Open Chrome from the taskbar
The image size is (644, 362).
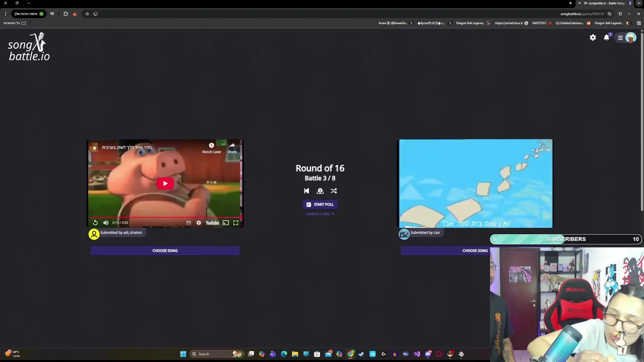click(350, 354)
